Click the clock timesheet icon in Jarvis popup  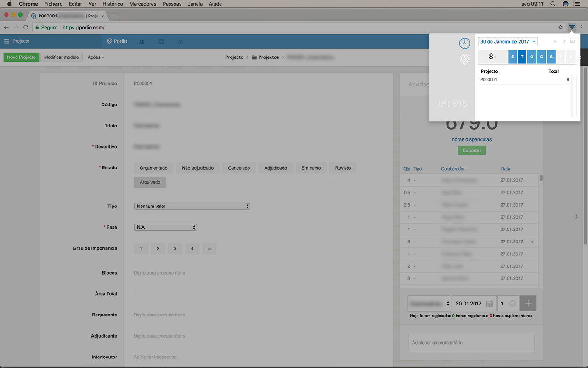pyautogui.click(x=465, y=43)
